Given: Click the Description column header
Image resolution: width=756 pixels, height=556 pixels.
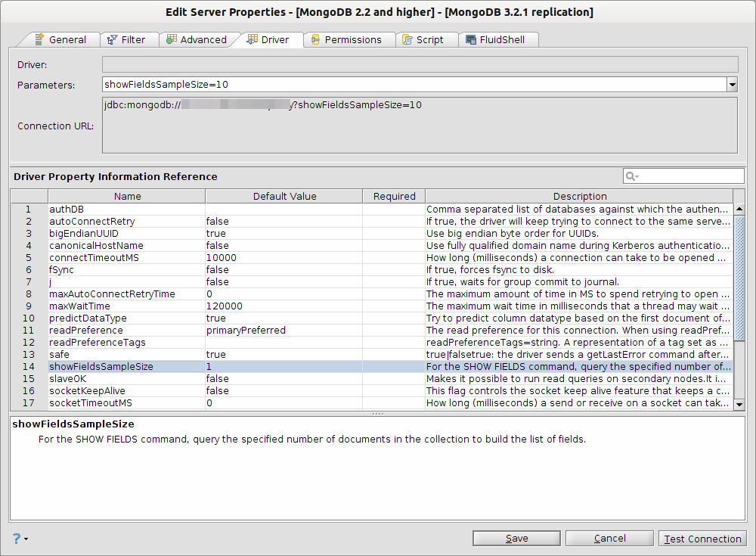Looking at the screenshot, I should pos(579,196).
